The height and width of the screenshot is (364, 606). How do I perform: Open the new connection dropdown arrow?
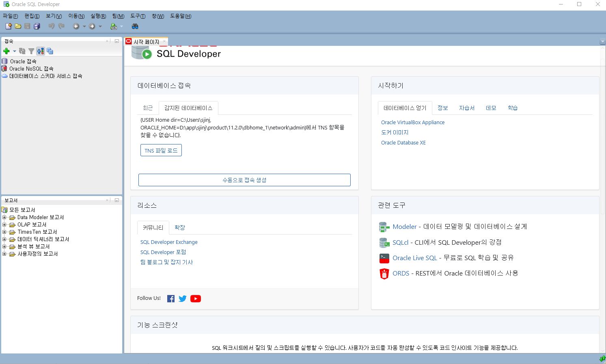click(x=14, y=51)
